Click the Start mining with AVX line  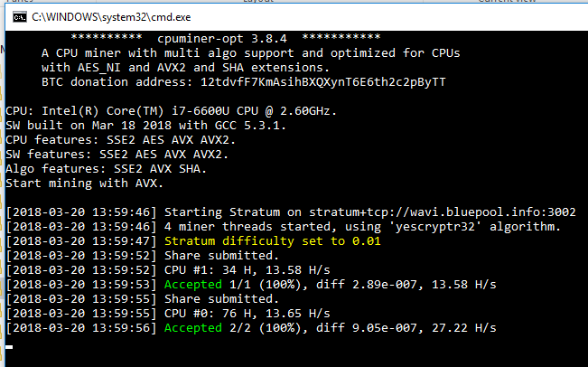tap(84, 183)
